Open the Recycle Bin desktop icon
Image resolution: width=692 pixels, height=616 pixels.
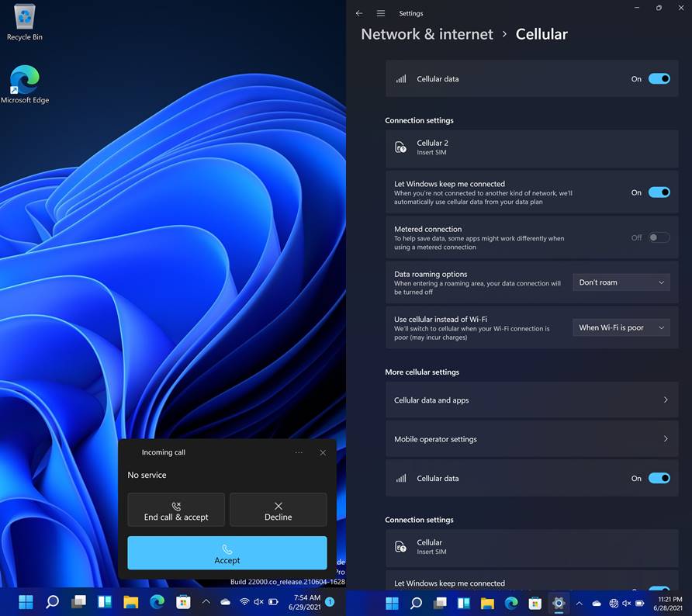pos(25,22)
